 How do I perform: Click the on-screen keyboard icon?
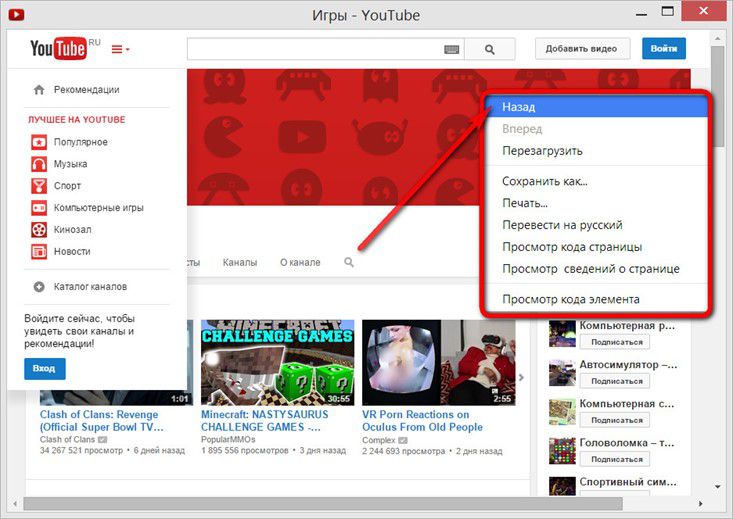[x=451, y=49]
